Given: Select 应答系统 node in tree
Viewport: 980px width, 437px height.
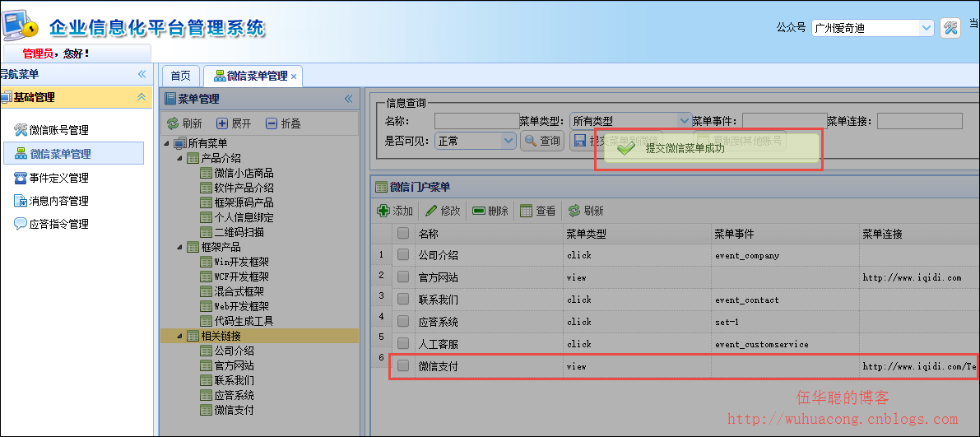Looking at the screenshot, I should click(234, 395).
